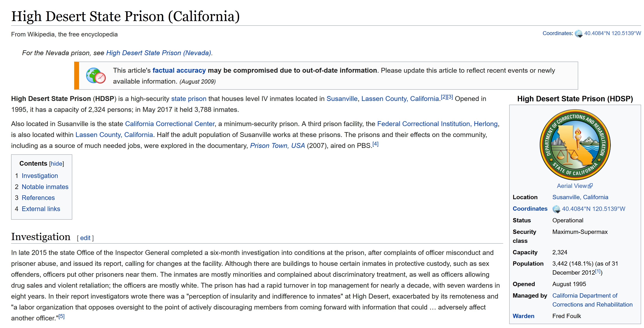Click the top-right Coordinates label link

558,33
